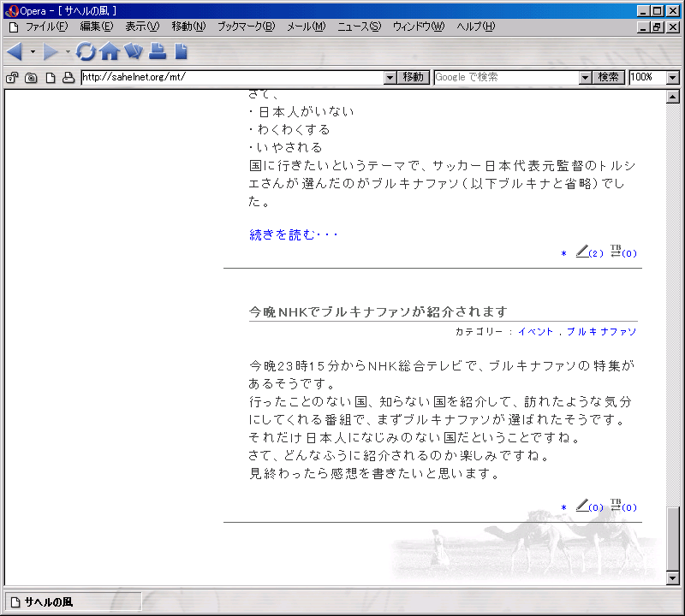Viewport: 685px width, 616px height.
Task: Click the blue New page icon
Action: pos(181,51)
